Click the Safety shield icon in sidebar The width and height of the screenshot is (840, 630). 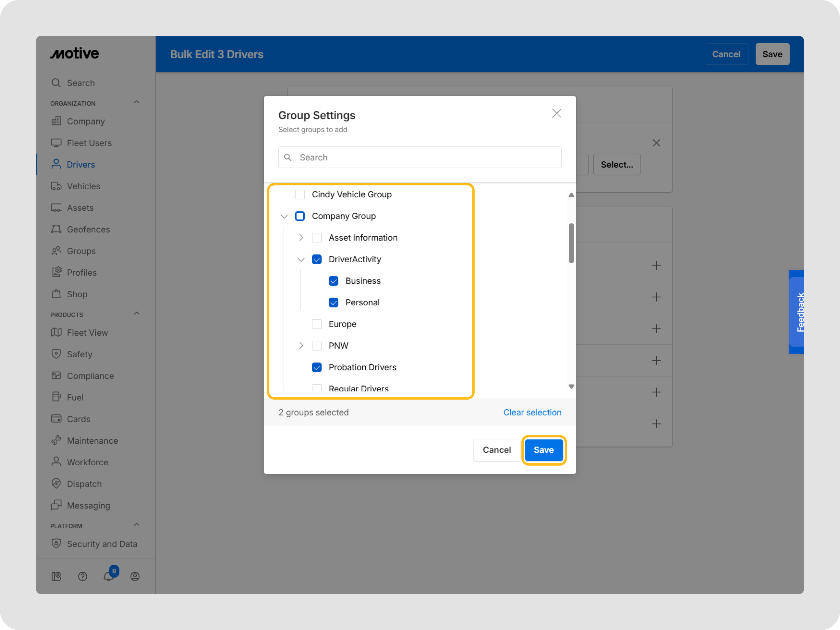[x=56, y=354]
